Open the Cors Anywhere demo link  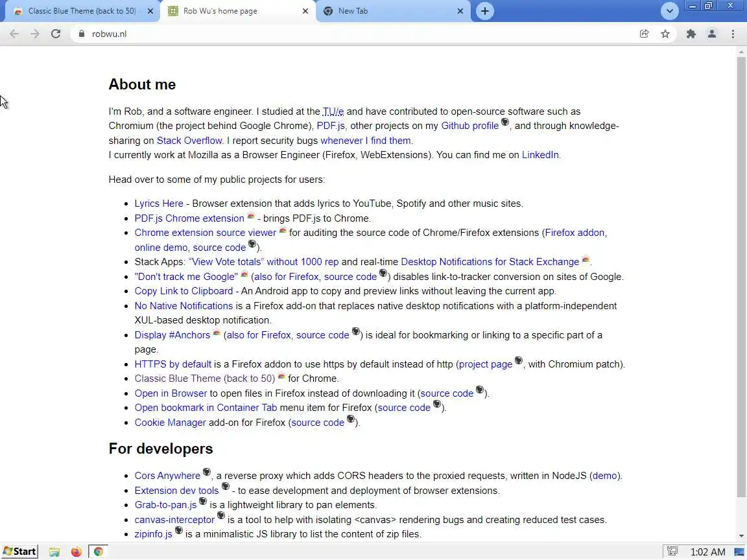(604, 476)
